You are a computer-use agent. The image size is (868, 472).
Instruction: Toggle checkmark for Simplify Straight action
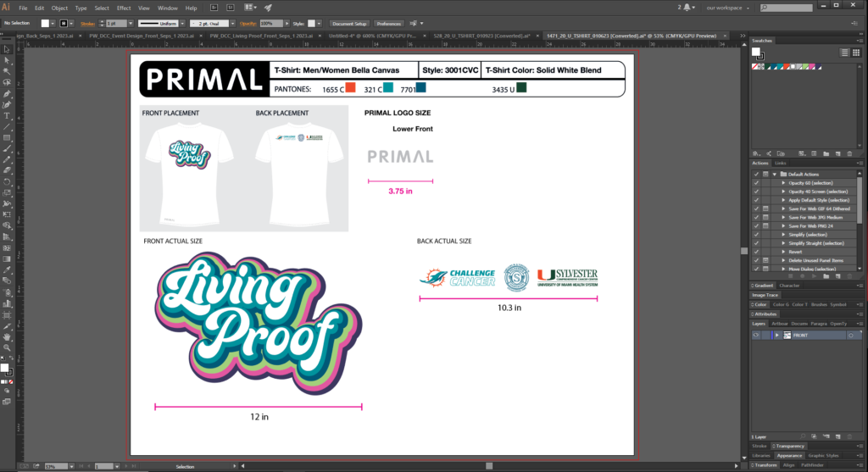tap(756, 243)
